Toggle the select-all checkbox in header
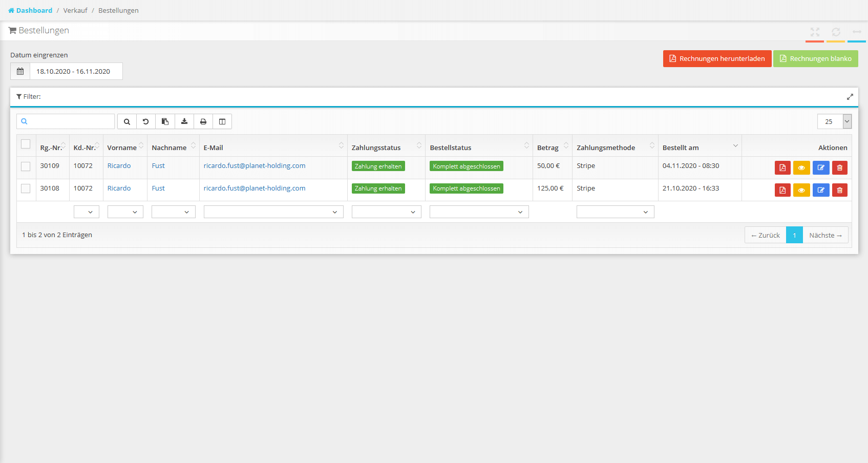 [x=26, y=144]
